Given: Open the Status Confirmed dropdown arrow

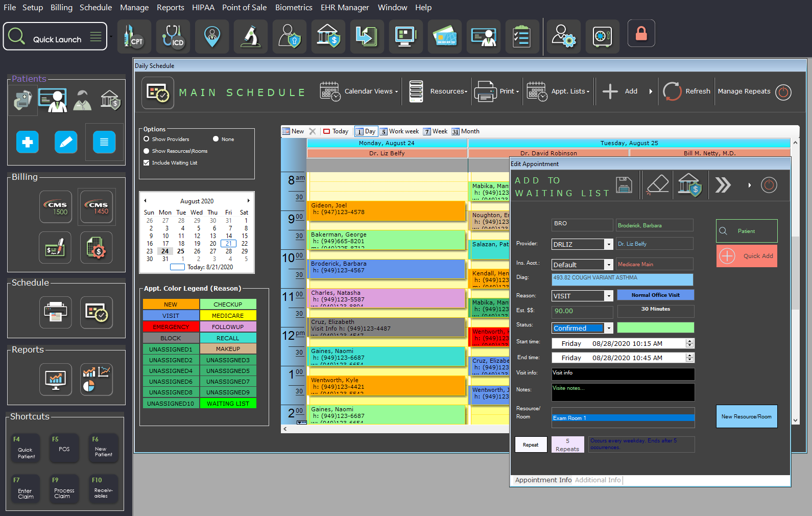Looking at the screenshot, I should pos(608,328).
